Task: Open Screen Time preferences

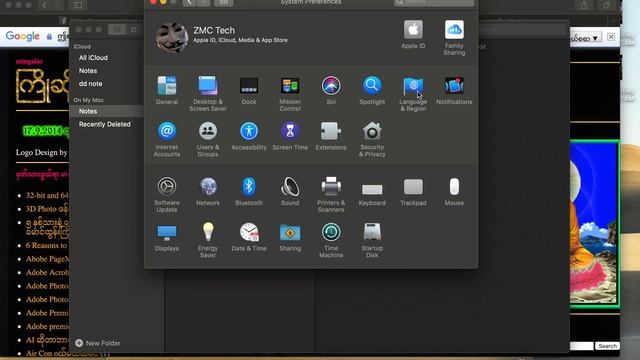Action: tap(290, 136)
